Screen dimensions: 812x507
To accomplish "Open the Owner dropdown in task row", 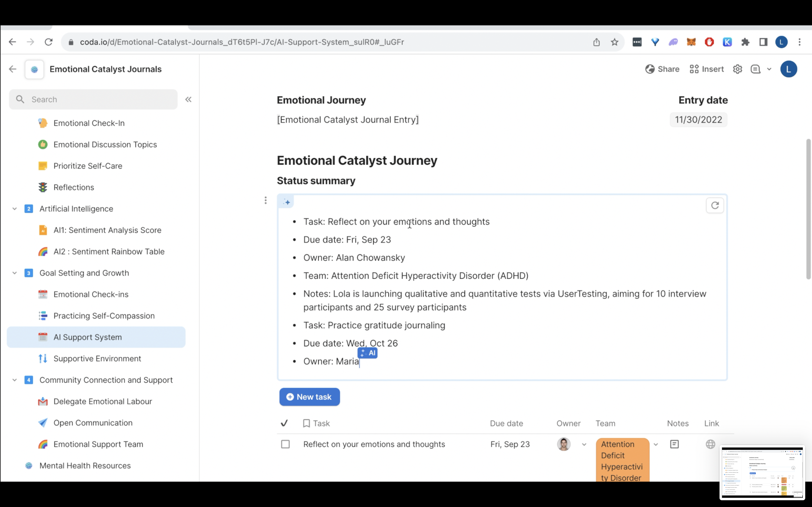I will (x=584, y=445).
